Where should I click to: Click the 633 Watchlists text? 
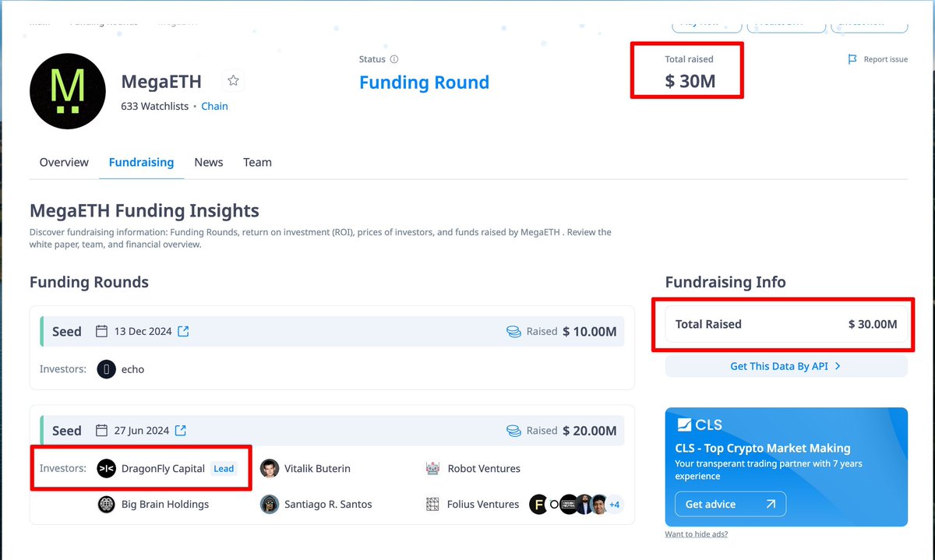pyautogui.click(x=155, y=106)
